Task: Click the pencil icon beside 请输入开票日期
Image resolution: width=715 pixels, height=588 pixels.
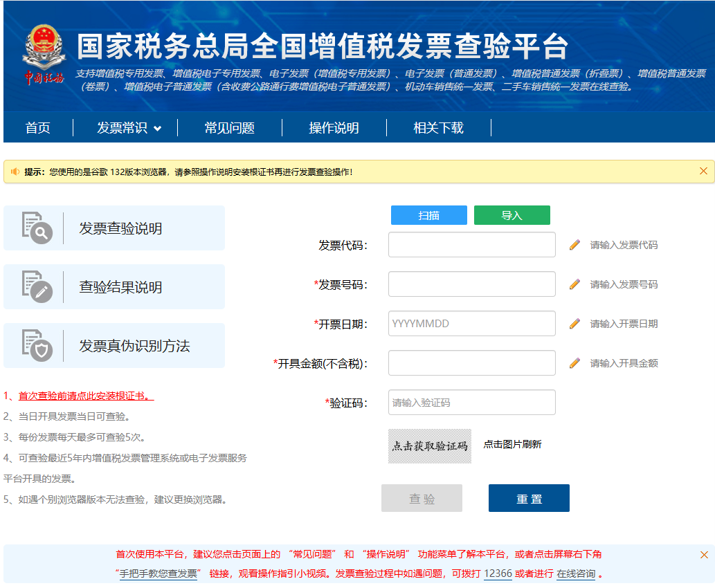Action: click(574, 324)
